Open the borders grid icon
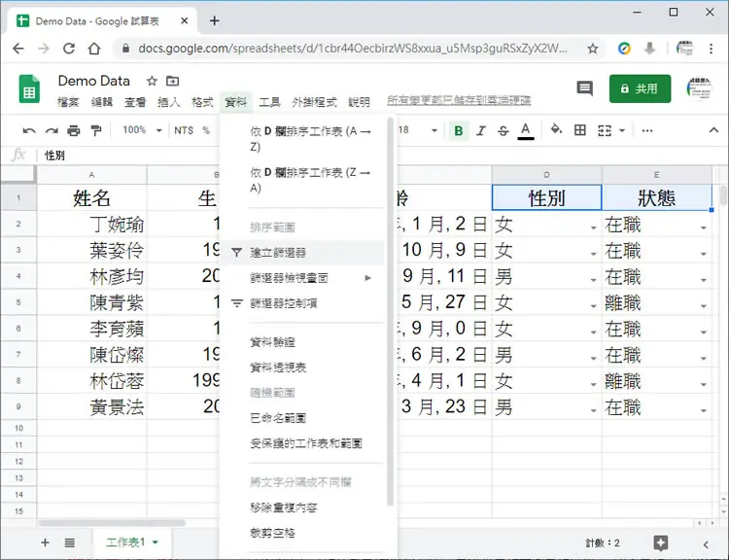 579,130
